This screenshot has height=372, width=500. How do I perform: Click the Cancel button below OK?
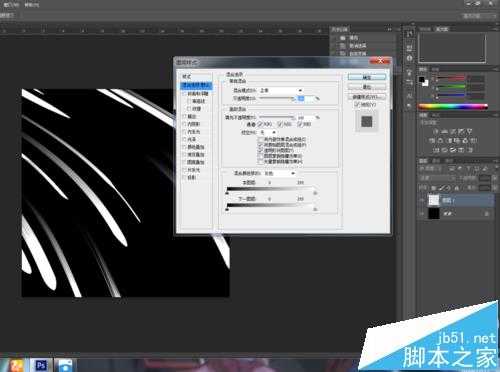[x=367, y=87]
